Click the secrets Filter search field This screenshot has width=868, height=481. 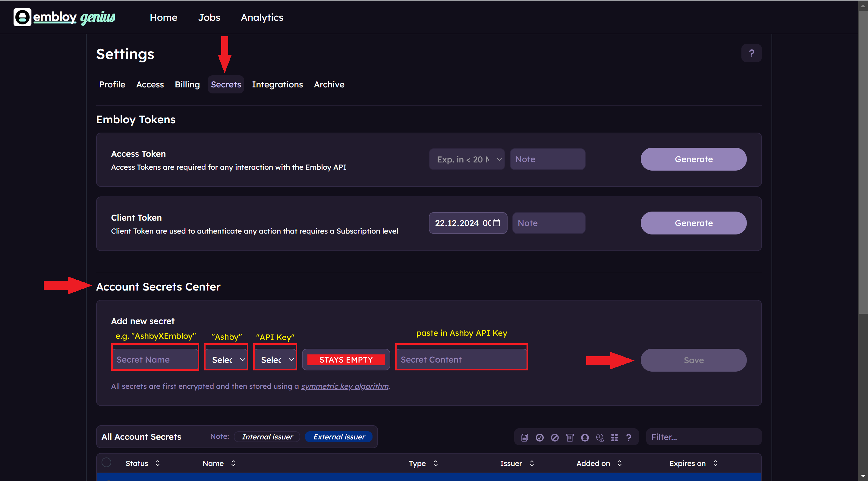[703, 437]
